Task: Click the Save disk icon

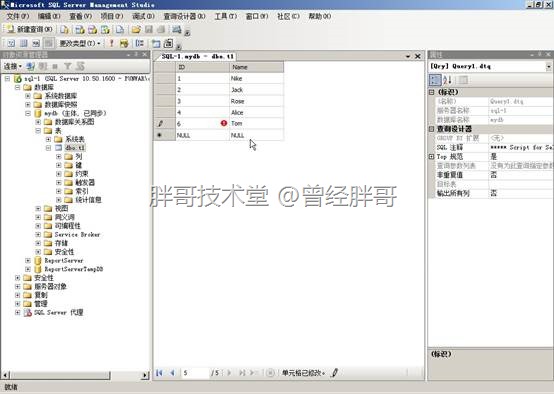Action: click(x=149, y=30)
